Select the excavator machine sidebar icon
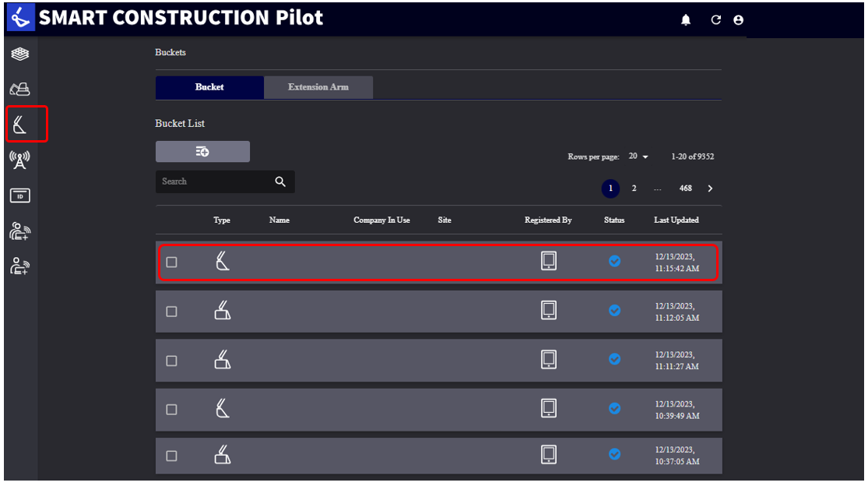The height and width of the screenshot is (486, 868). point(19,89)
